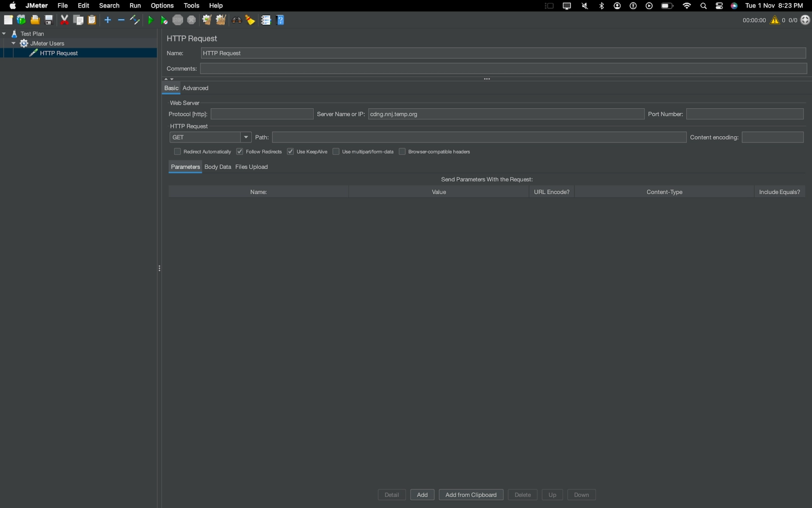This screenshot has width=812, height=508.
Task: Reset search with the yellow broom icon
Action: (250, 20)
